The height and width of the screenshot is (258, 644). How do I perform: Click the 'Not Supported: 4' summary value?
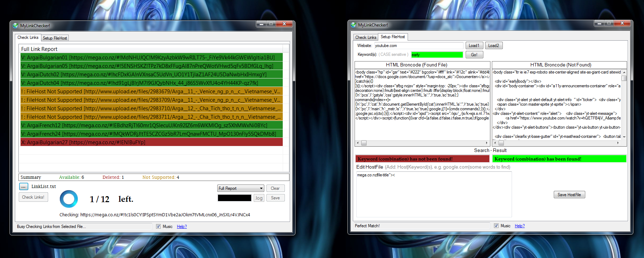coord(161,177)
